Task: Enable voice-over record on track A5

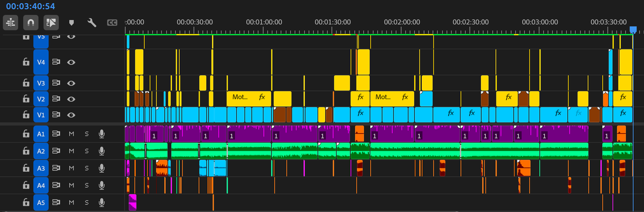Action: [x=101, y=202]
